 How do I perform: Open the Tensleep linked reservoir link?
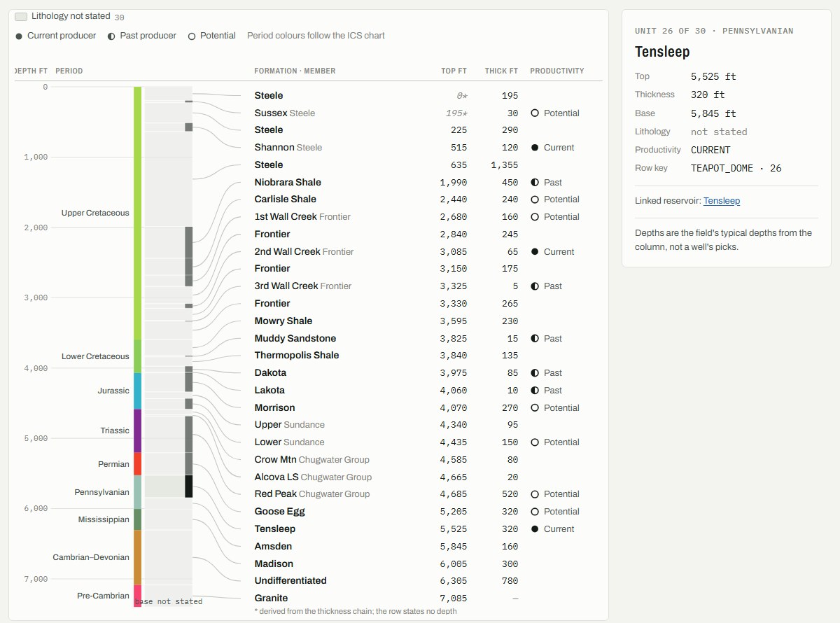722,201
